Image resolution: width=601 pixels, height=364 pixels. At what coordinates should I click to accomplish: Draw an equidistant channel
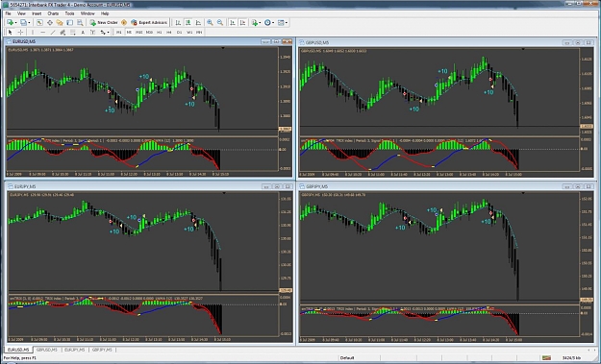point(63,32)
